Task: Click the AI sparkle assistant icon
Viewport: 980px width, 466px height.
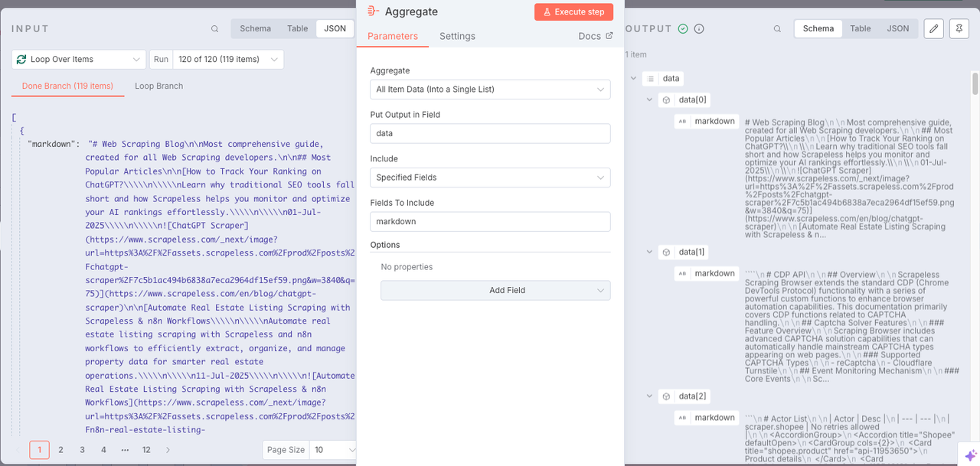Action: point(970,455)
